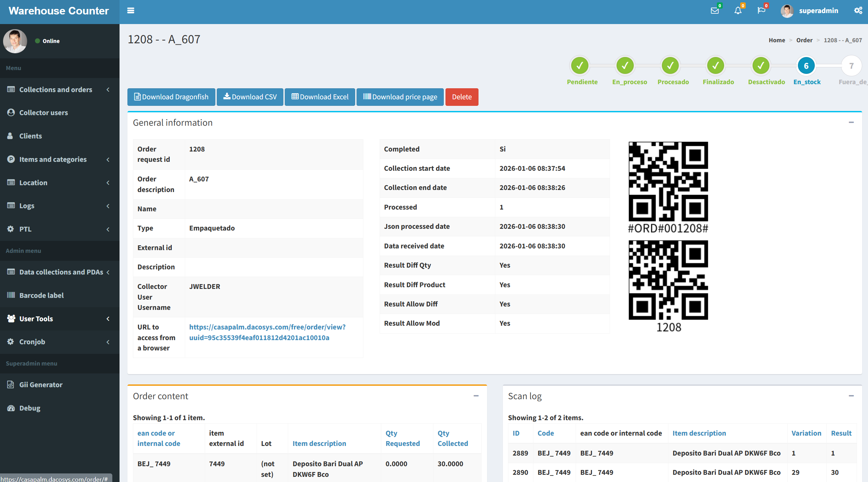Open the bell alerts icon
This screenshot has height=482, width=868.
[738, 11]
